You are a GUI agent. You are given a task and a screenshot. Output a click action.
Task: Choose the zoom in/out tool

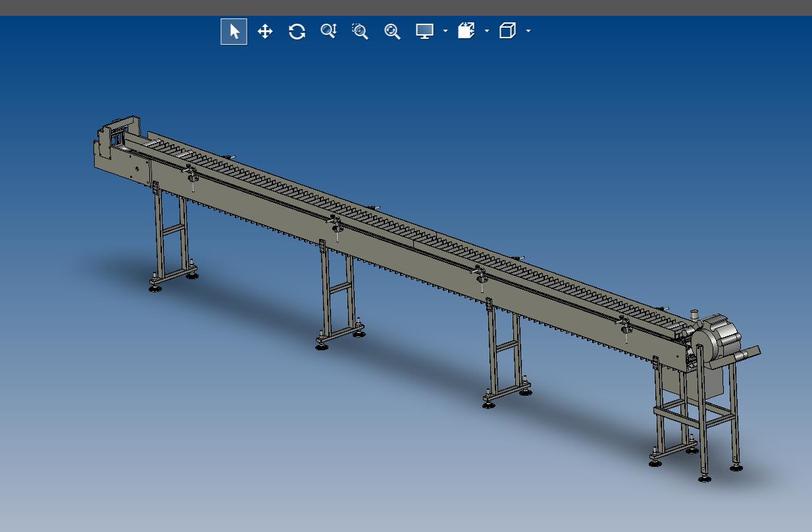tap(328, 31)
